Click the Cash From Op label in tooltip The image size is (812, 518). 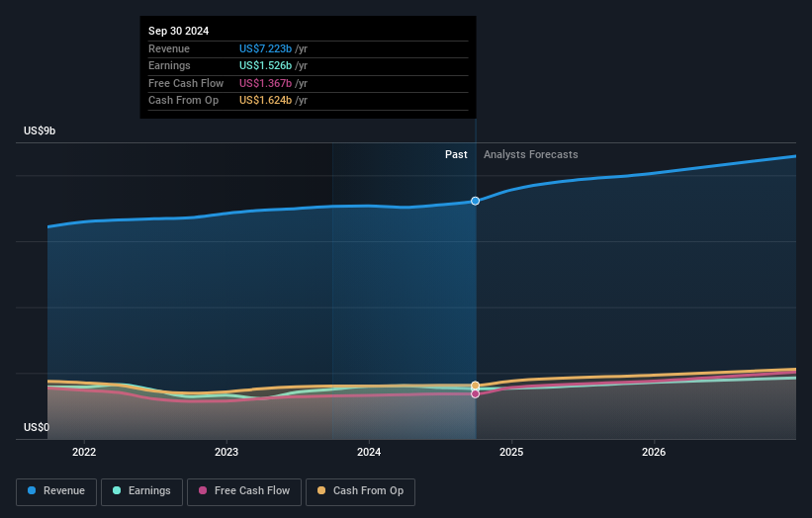coord(183,101)
